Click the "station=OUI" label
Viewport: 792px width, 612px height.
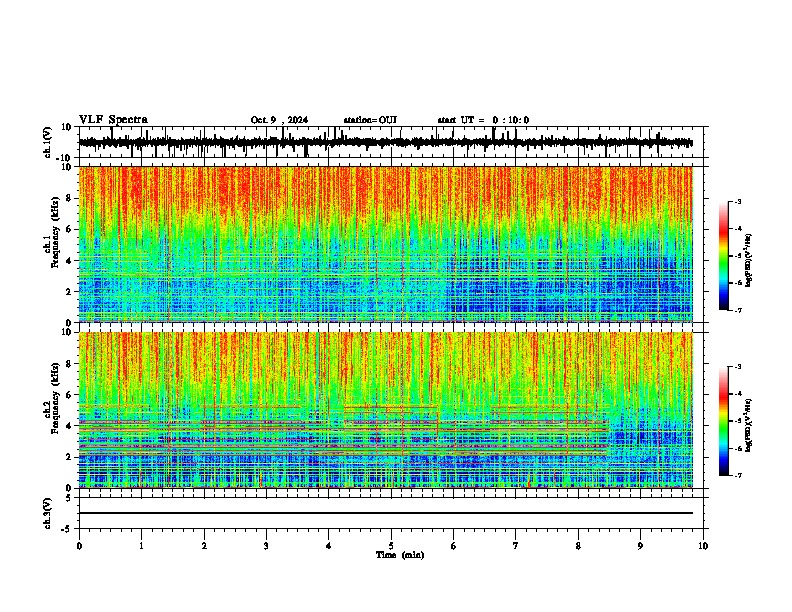click(x=370, y=120)
